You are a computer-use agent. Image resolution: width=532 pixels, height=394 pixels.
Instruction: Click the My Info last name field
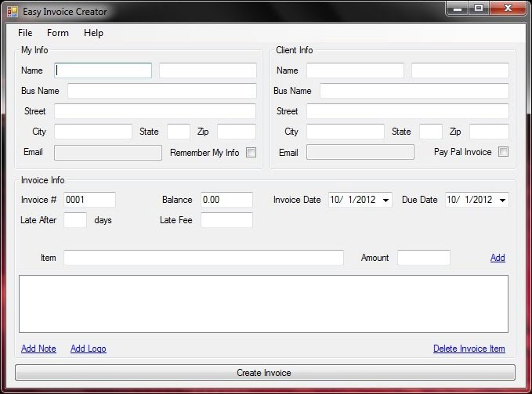208,70
